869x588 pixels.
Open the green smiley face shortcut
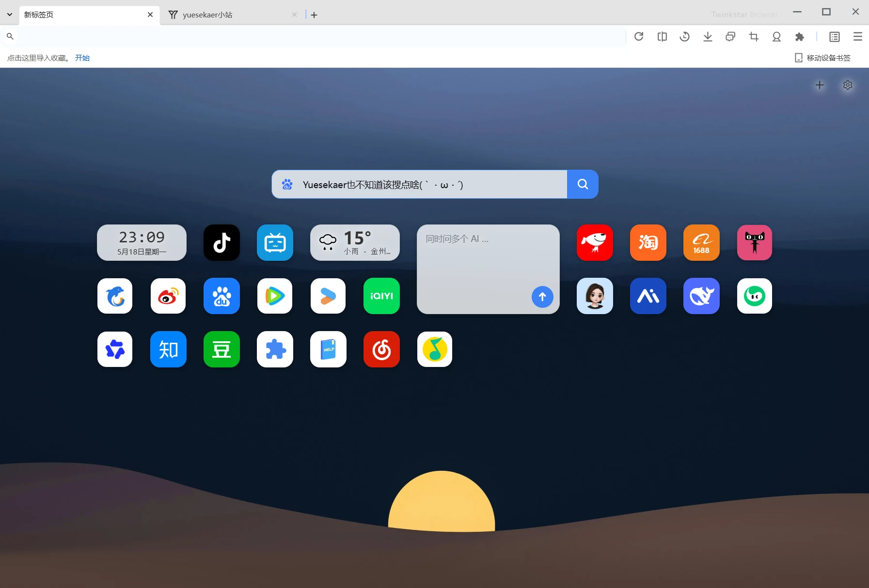pyautogui.click(x=755, y=296)
